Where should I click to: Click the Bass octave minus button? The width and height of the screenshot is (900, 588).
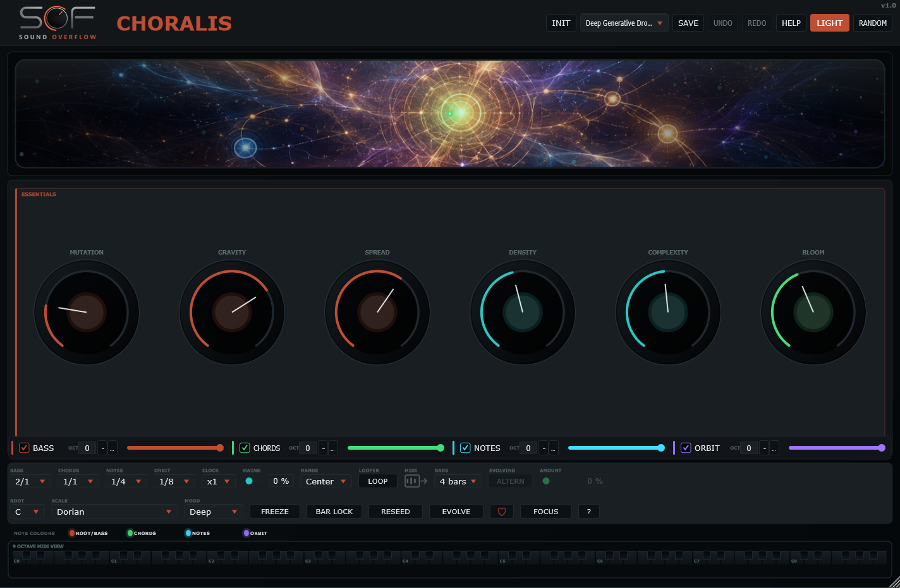pyautogui.click(x=102, y=448)
